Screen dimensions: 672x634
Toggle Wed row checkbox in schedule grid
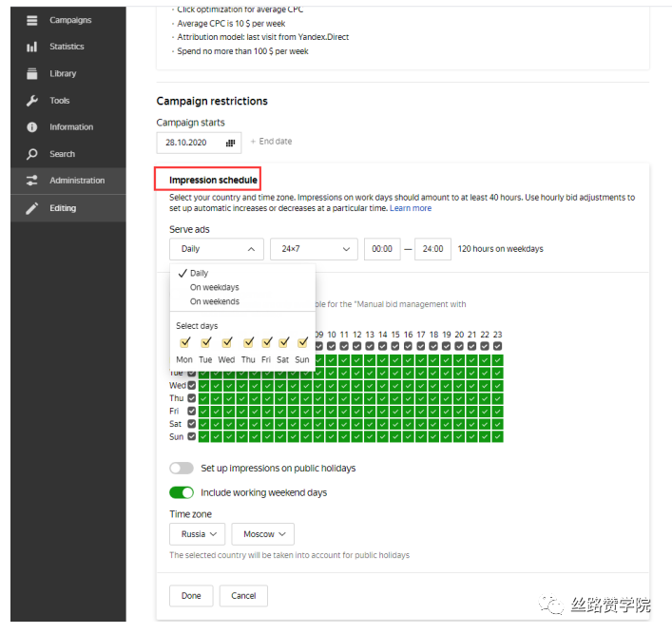192,385
